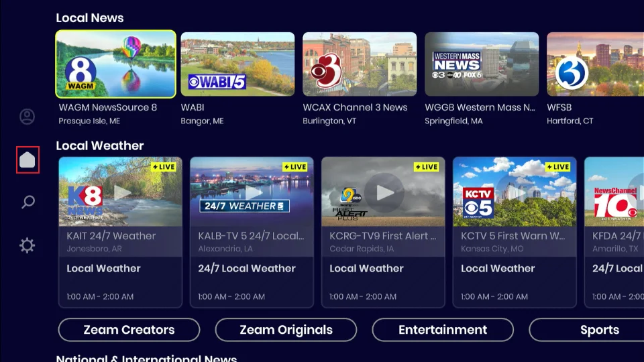This screenshot has width=644, height=362.
Task: Select the 'WFSB' station title
Action: click(559, 107)
